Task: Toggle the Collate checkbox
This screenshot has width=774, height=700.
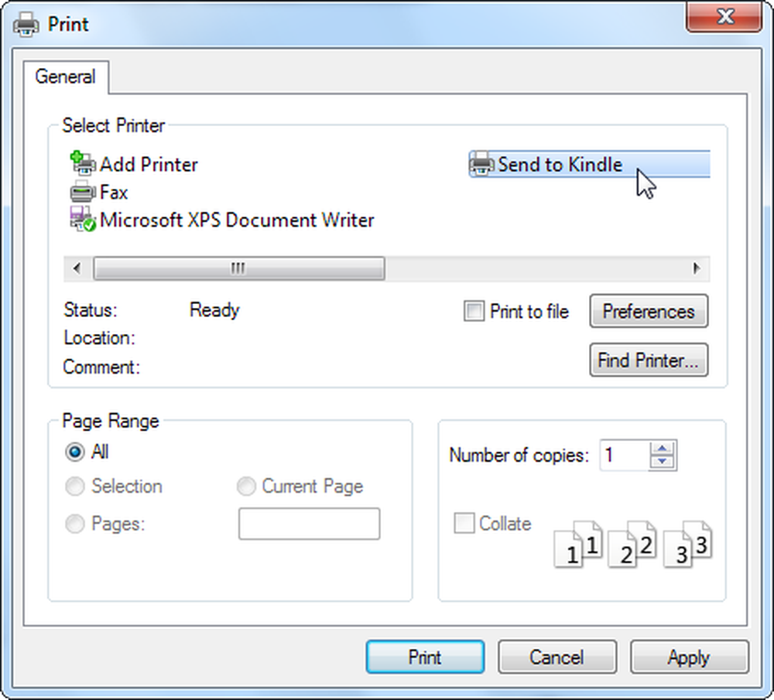Action: 464,524
